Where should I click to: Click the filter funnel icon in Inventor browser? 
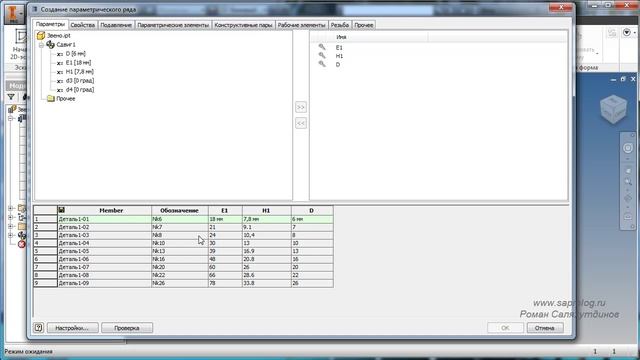[x=11, y=97]
